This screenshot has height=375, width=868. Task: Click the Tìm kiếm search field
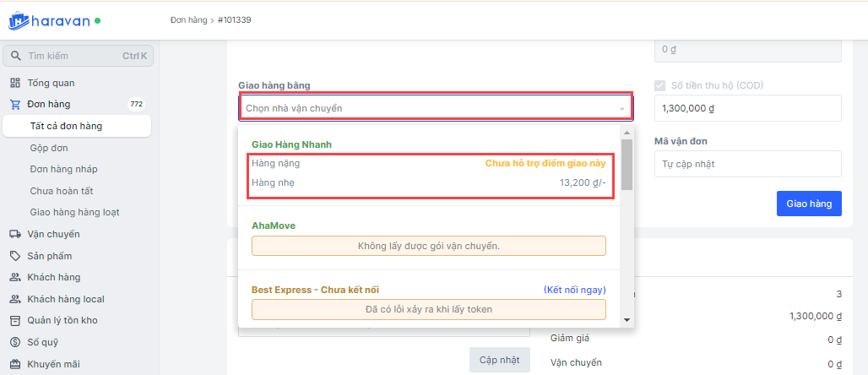[78, 56]
